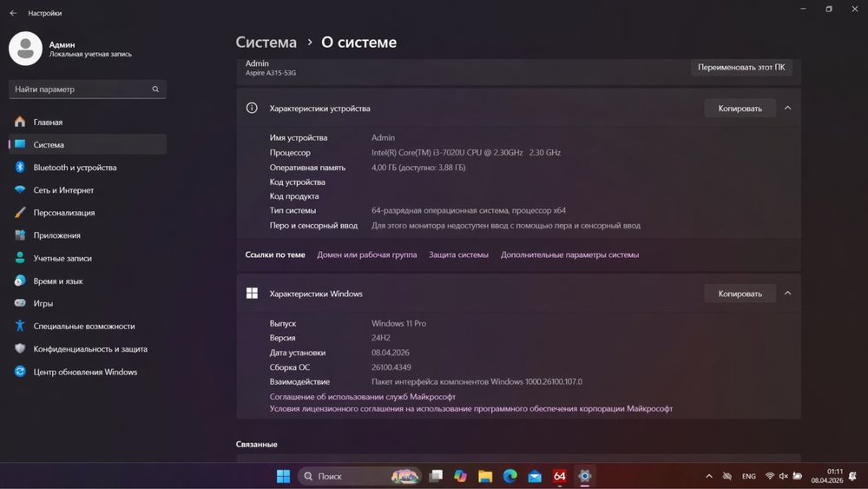The width and height of the screenshot is (868, 489).
Task: Click the taskbar Поиск search box
Action: click(x=360, y=476)
